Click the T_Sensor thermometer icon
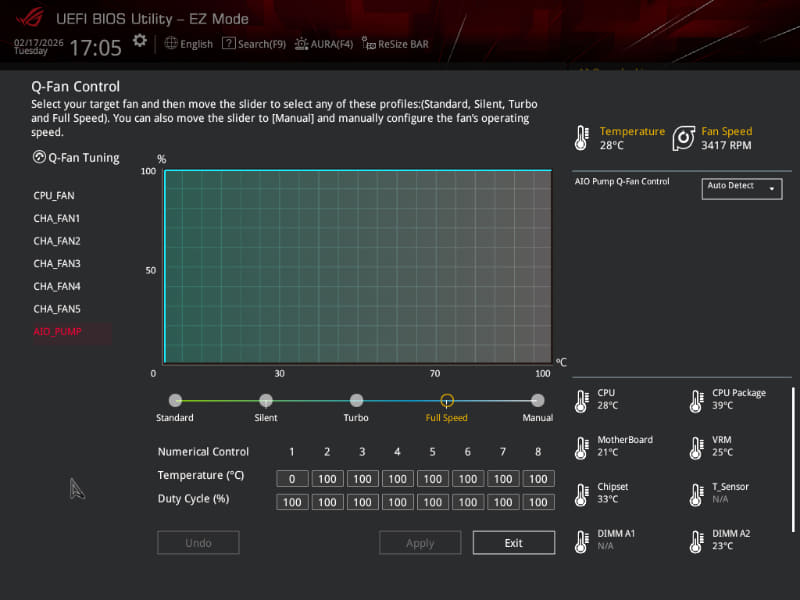 click(x=696, y=495)
